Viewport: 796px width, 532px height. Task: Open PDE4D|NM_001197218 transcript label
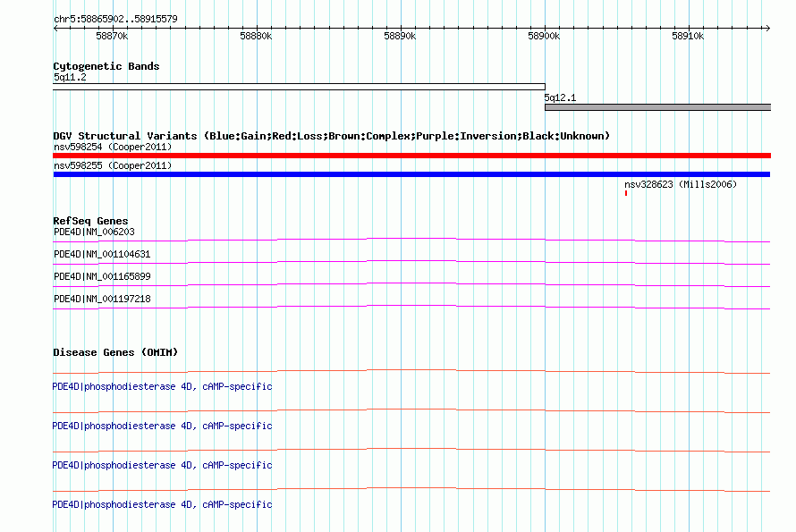[102, 299]
